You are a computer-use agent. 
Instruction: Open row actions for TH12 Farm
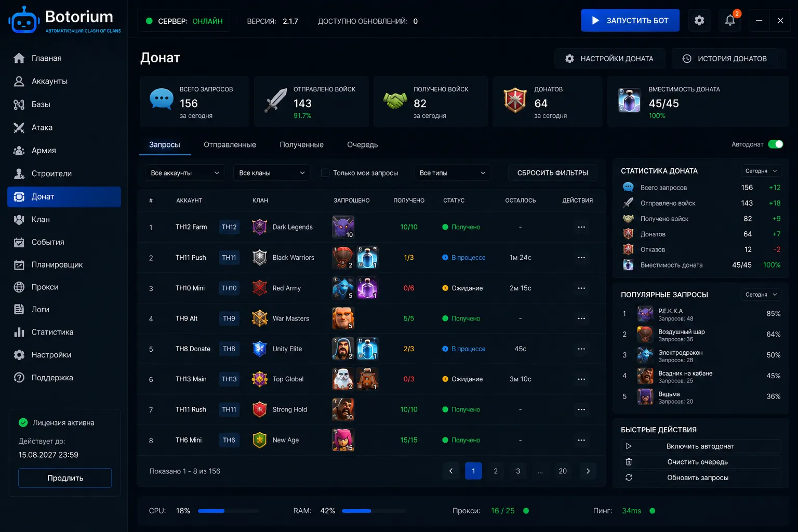pyautogui.click(x=581, y=227)
